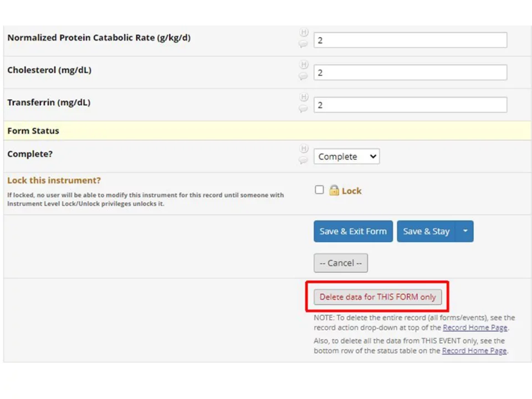Click Delete data for THIS FORM only
The height and width of the screenshot is (399, 532).
tap(377, 296)
